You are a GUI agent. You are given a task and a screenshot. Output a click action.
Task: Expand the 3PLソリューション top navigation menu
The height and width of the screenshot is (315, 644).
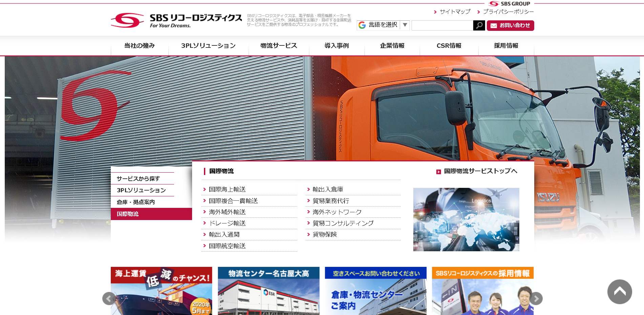pos(208,46)
